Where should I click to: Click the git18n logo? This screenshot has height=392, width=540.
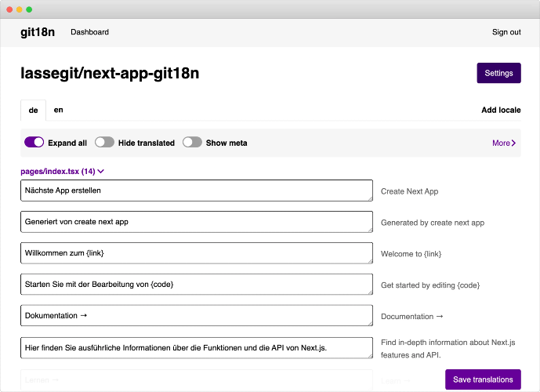[x=38, y=32]
